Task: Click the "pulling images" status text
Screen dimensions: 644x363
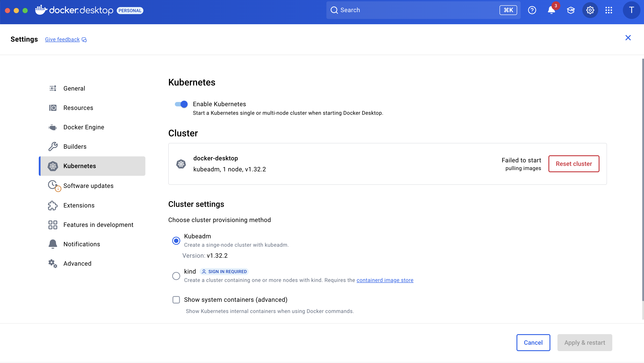Action: point(523,168)
